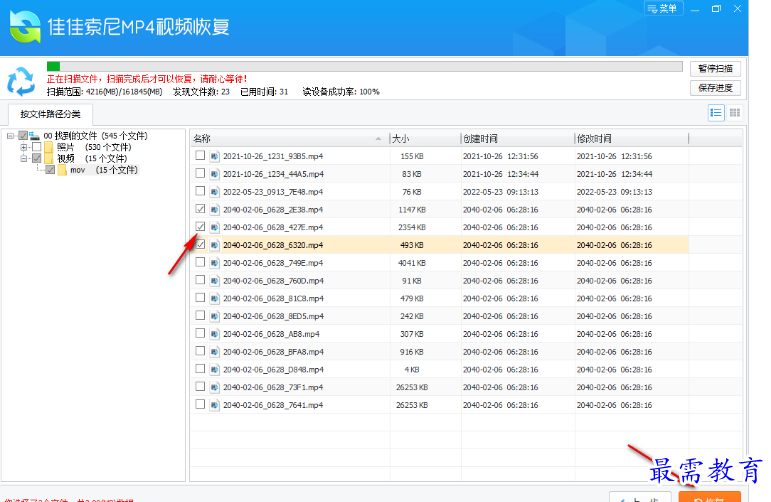Click video file icon of 2021-10-26_1231_93B5.mp4
771x502 pixels.
[x=214, y=156]
